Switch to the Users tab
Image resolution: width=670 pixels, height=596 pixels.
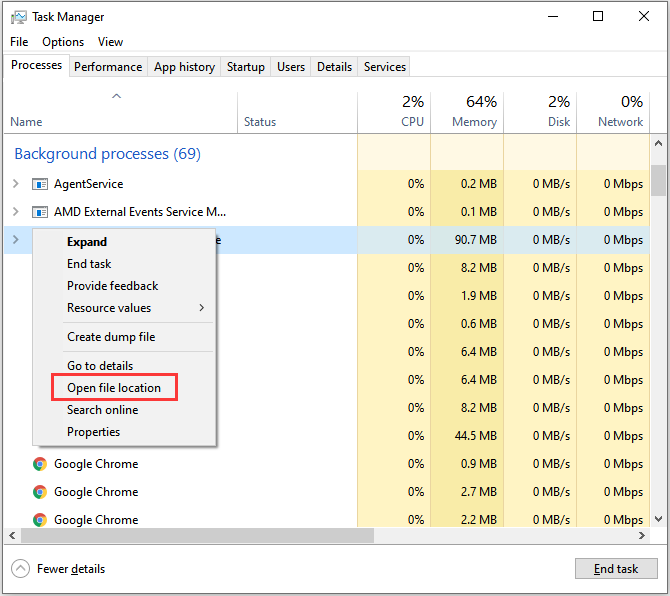pyautogui.click(x=291, y=67)
